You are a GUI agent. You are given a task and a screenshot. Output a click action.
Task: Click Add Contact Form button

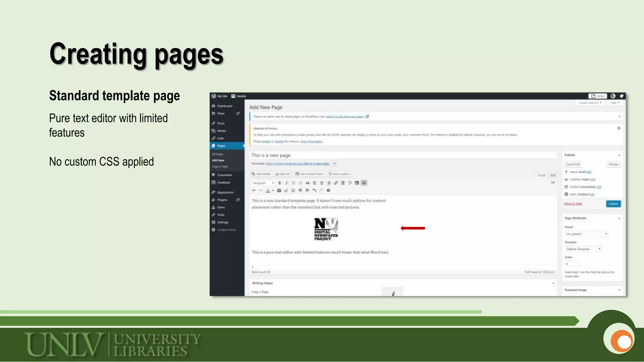(309, 174)
